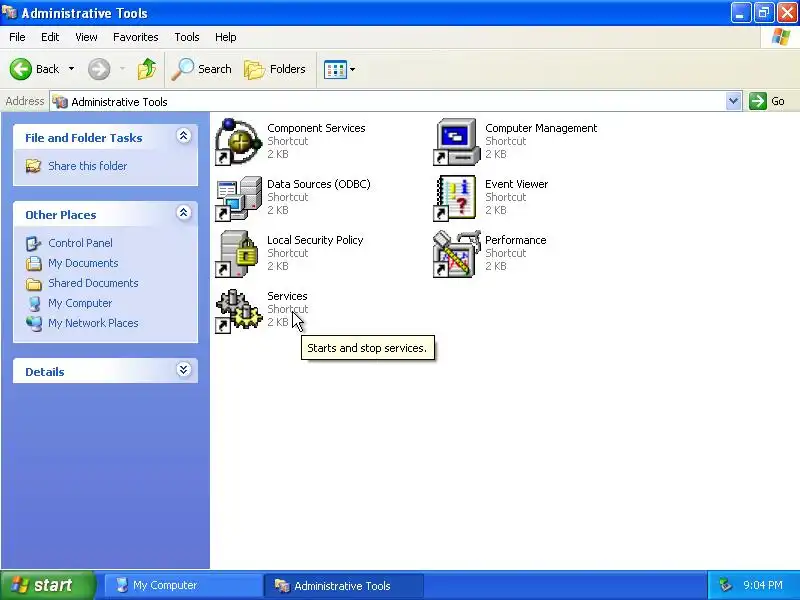Click the title bar Administrative Tools icon

9,12
